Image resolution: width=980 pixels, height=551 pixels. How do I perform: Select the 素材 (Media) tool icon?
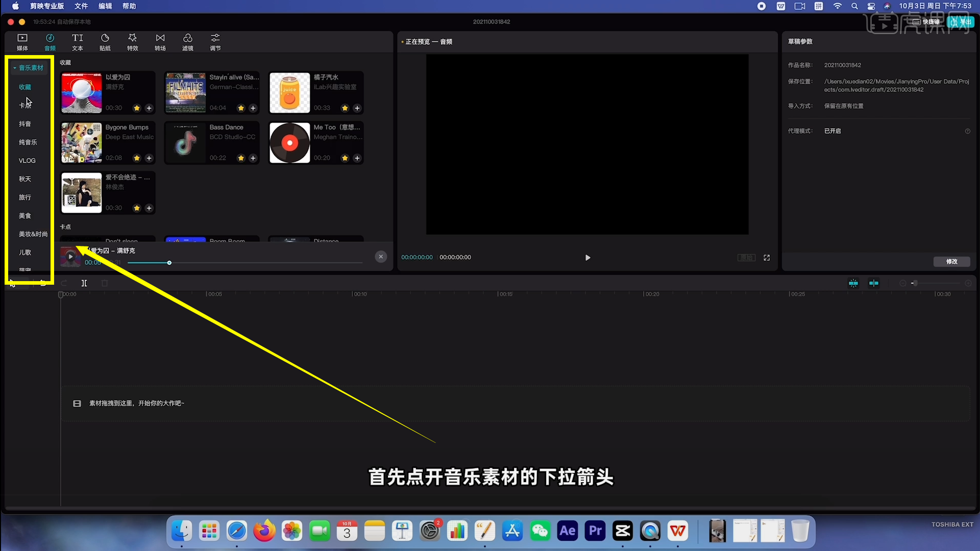coord(22,42)
